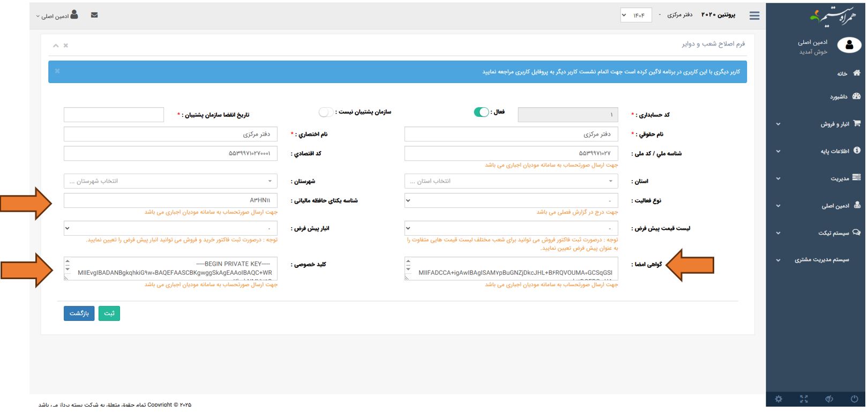Click the شناسه یکتای حافظه مالیاتی input field
868x412 pixels.
(x=170, y=200)
